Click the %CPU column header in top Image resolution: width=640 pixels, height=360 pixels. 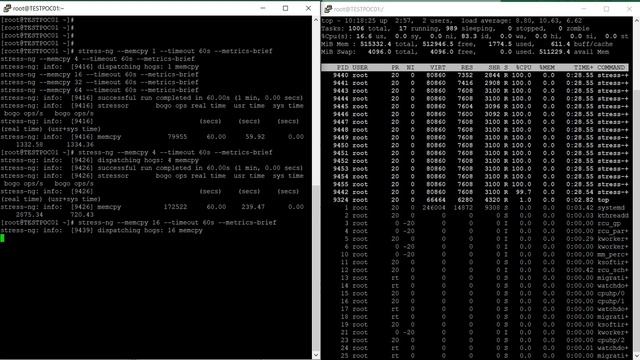pos(523,67)
